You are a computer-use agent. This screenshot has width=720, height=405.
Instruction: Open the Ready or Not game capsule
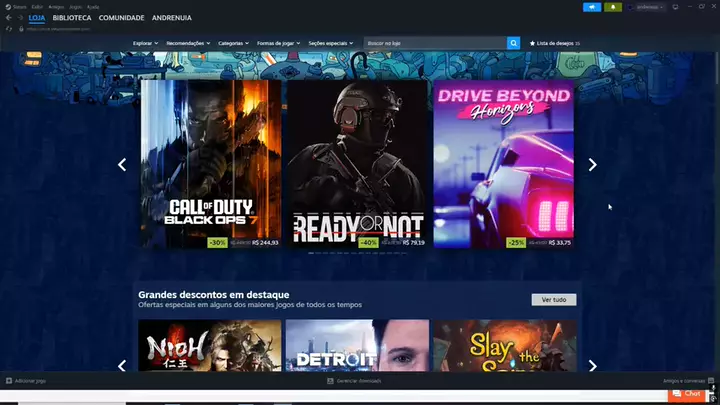(x=357, y=165)
